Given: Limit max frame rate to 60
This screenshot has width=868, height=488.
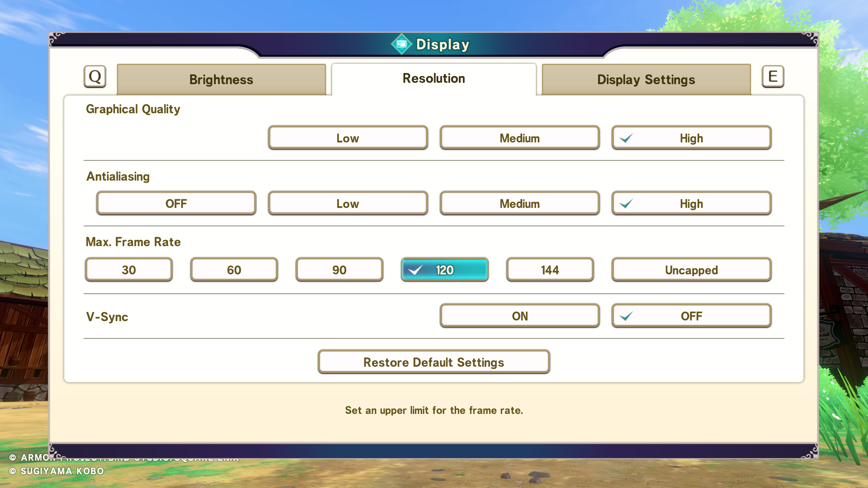Looking at the screenshot, I should [234, 270].
